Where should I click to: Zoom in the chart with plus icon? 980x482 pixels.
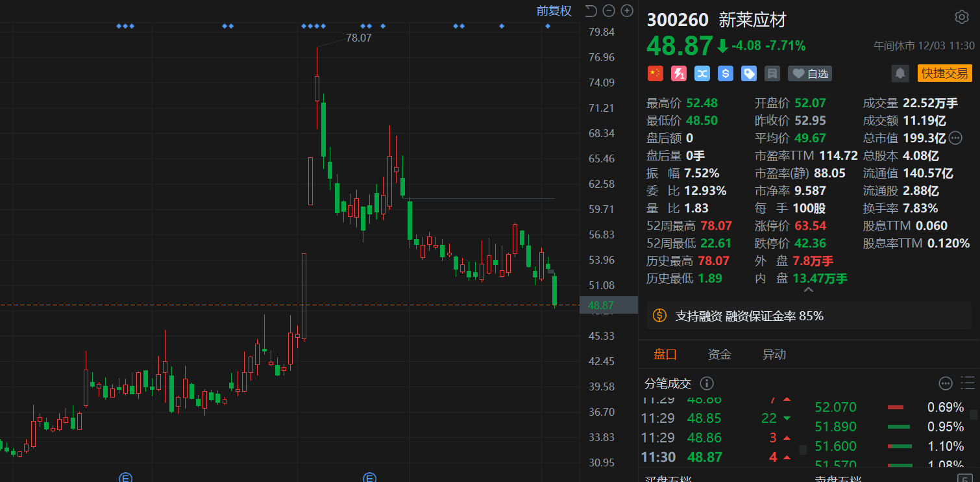(627, 10)
